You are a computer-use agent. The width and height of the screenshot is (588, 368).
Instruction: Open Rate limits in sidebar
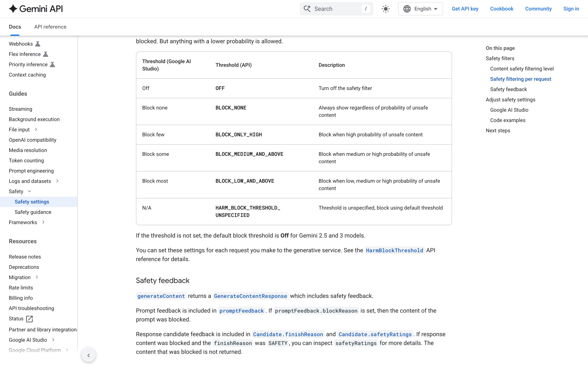[21, 288]
